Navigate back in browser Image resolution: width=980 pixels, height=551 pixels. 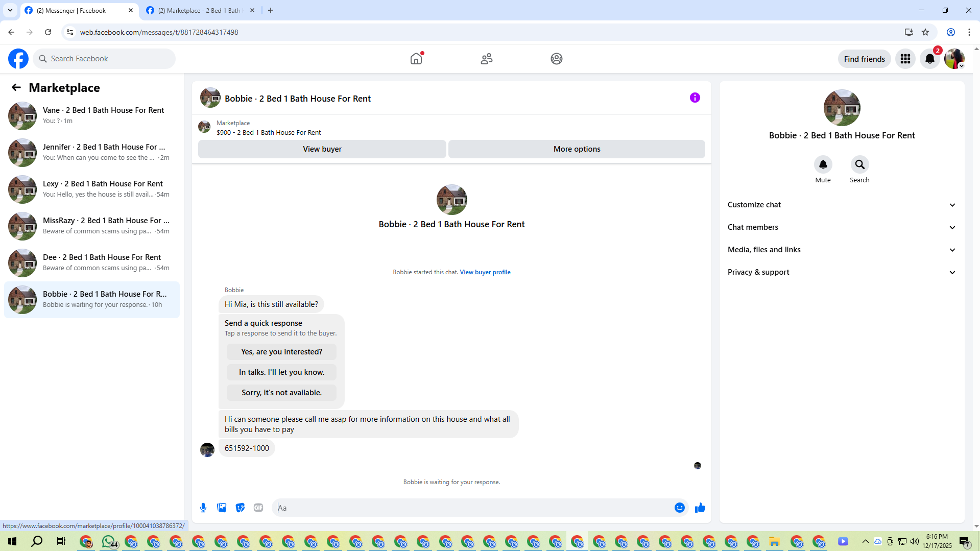click(11, 32)
